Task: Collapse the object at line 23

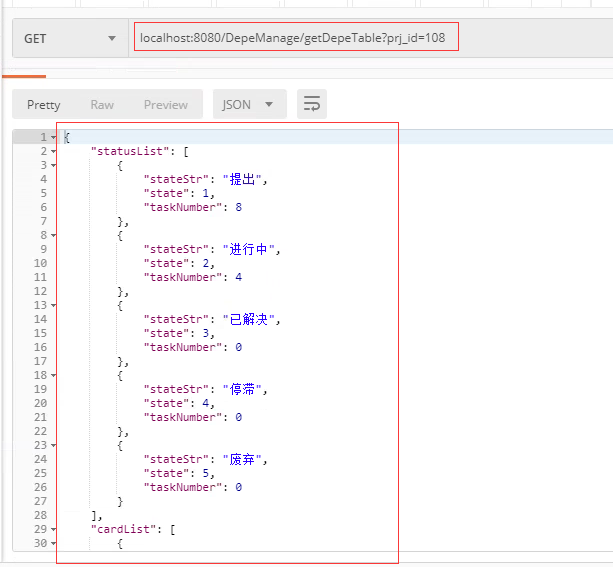Action: click(54, 445)
